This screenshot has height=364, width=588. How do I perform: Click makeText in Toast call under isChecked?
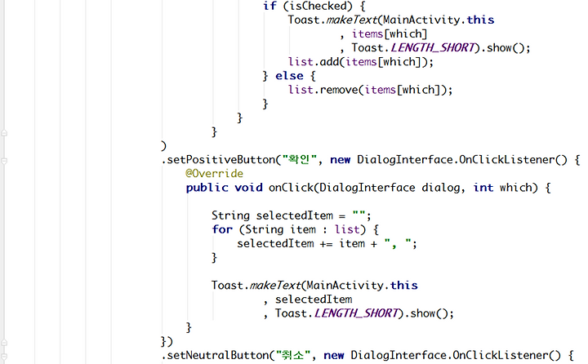click(x=351, y=20)
